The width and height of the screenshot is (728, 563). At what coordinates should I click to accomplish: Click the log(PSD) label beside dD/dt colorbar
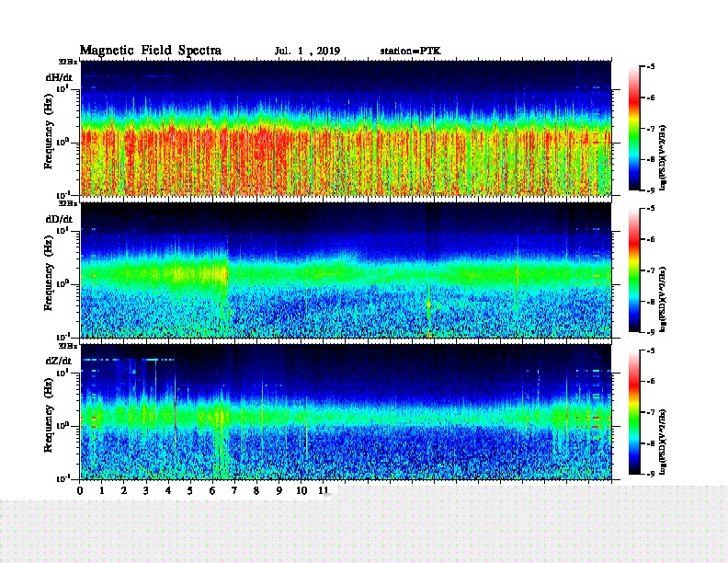pos(663,299)
